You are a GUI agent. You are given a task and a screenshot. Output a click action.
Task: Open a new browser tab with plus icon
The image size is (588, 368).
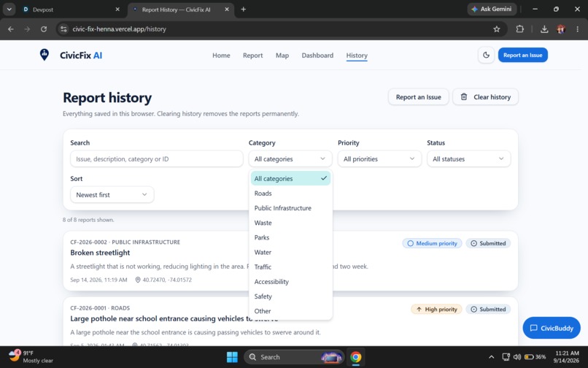coord(244,9)
